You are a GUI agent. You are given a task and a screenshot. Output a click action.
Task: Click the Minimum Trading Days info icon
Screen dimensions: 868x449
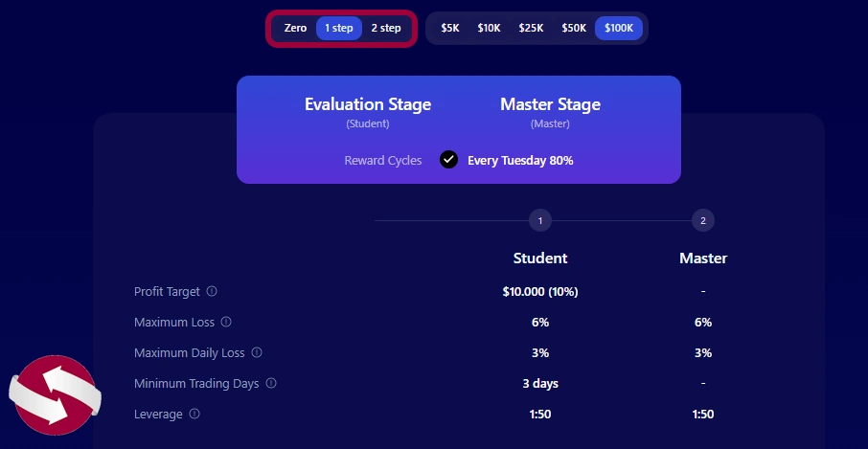(271, 383)
